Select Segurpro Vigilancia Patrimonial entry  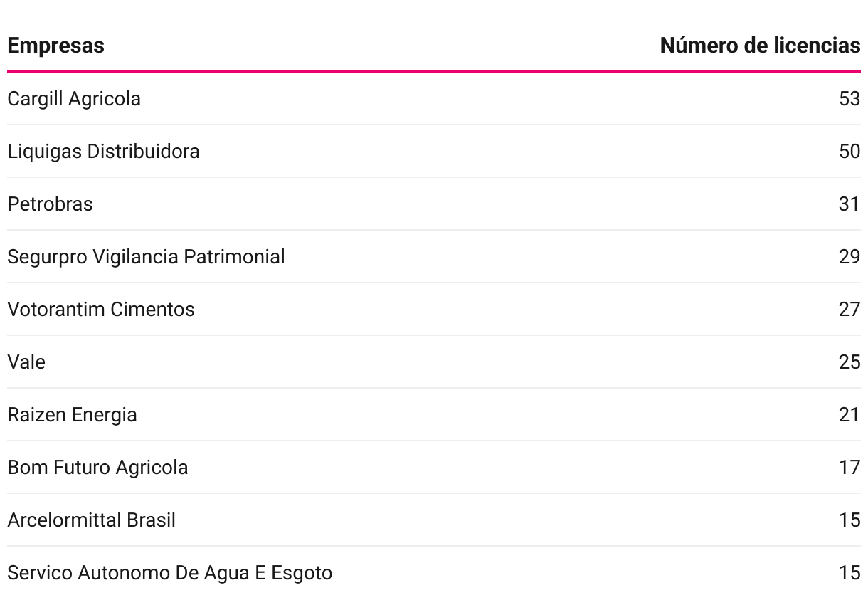click(146, 257)
